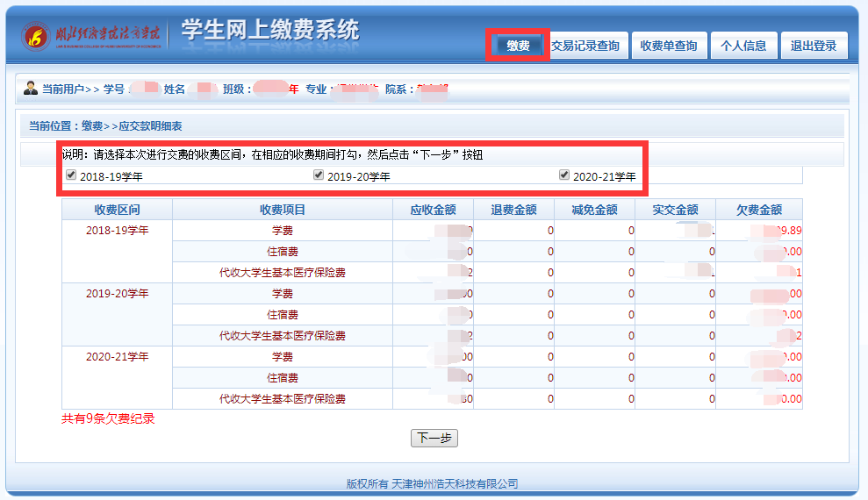The image size is (868, 500).
Task: Click the university logo icon
Action: [37, 37]
